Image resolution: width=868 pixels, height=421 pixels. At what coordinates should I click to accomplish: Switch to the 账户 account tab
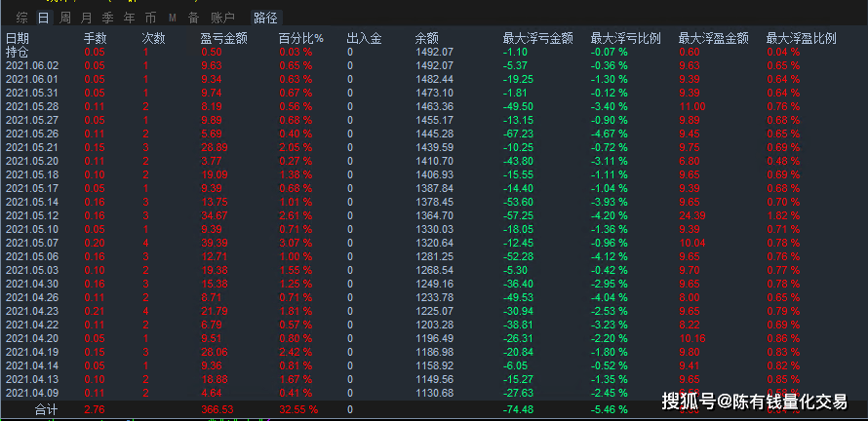pos(222,18)
